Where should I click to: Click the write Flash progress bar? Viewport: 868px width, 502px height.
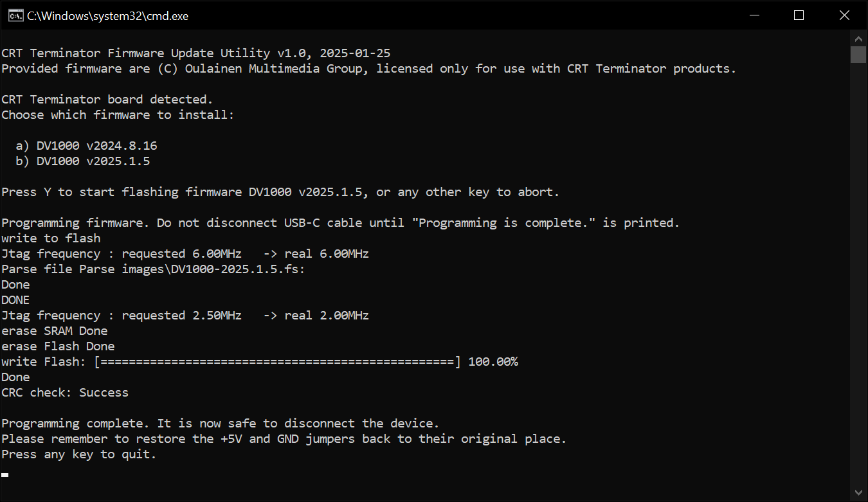point(277,362)
